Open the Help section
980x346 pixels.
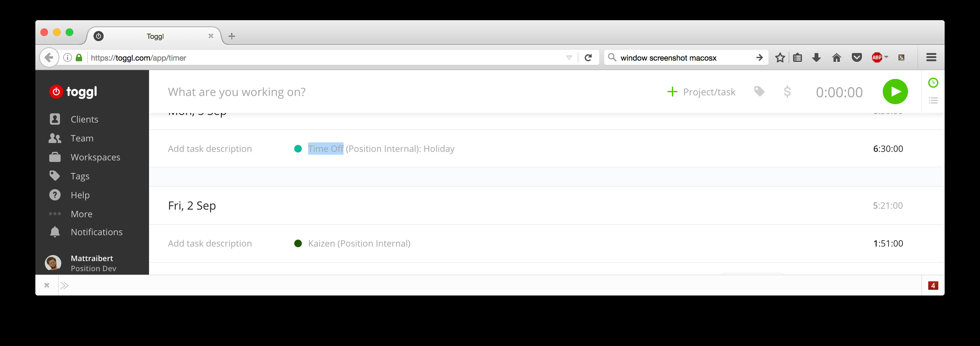[x=80, y=195]
